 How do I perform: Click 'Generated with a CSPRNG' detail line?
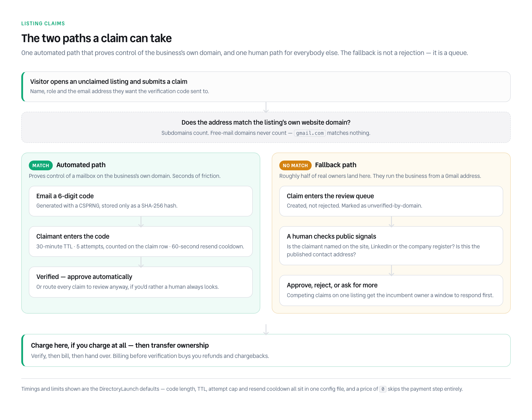click(x=107, y=206)
